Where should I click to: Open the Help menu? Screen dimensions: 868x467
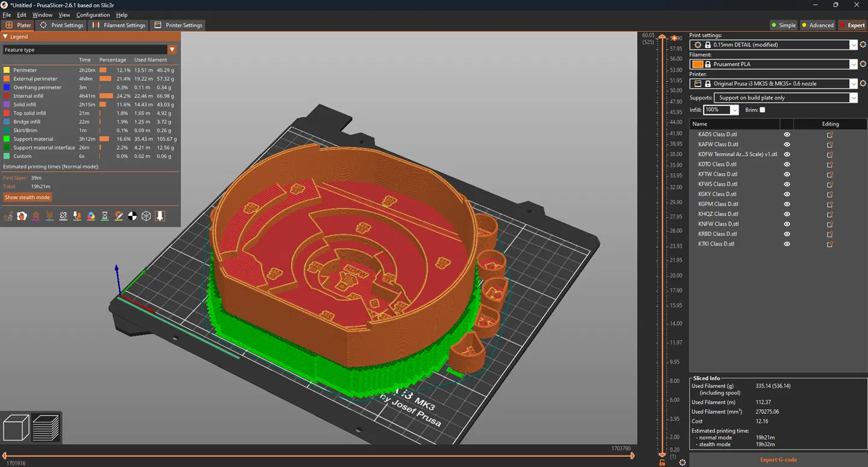[x=122, y=14]
